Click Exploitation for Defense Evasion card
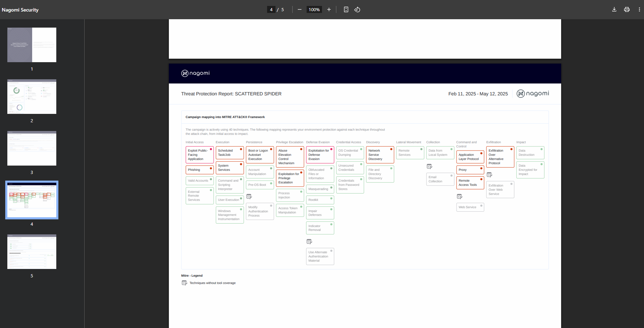Viewport: 644px width, 328px height. pos(320,155)
